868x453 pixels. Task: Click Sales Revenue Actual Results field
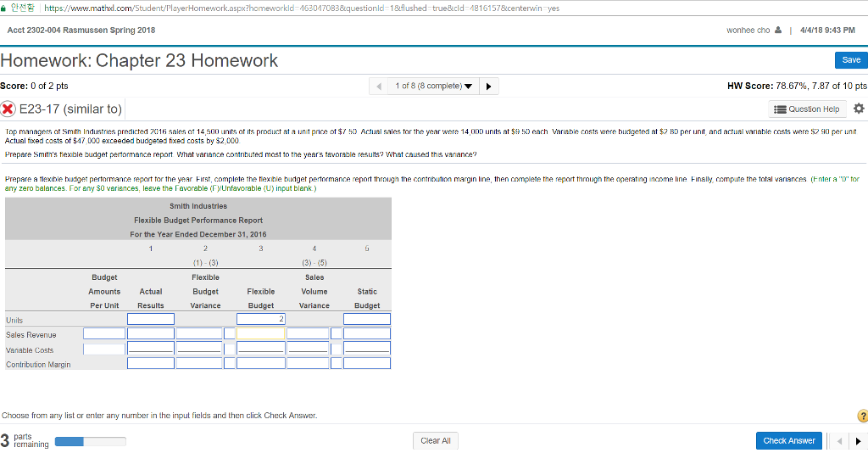(x=151, y=333)
